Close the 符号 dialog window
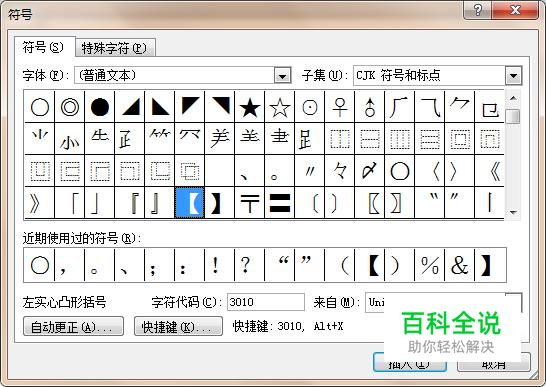This screenshot has height=387, width=546. pos(515,10)
